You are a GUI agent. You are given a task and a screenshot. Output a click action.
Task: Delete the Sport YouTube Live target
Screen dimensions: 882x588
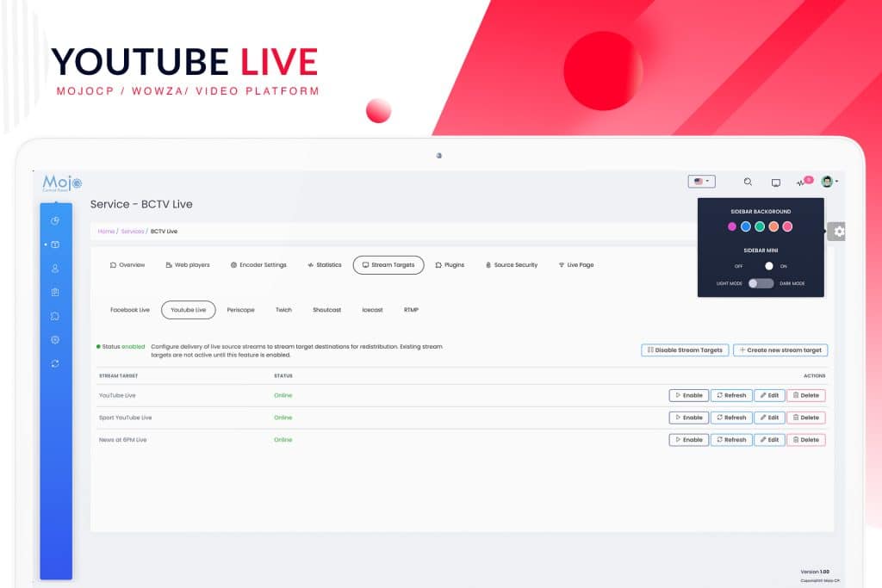click(x=806, y=418)
